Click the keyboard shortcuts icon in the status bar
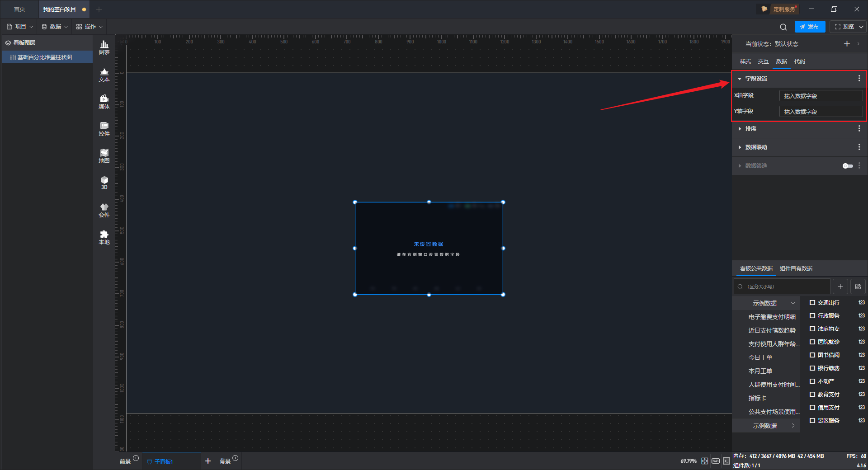This screenshot has width=868, height=470. (716, 461)
